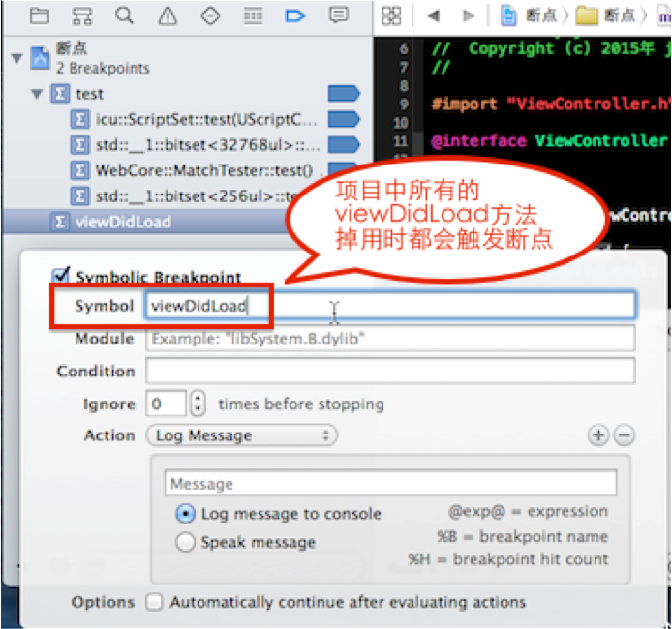Select the Speak message radio button
Viewport: 672px width, 629px height.
click(x=185, y=542)
